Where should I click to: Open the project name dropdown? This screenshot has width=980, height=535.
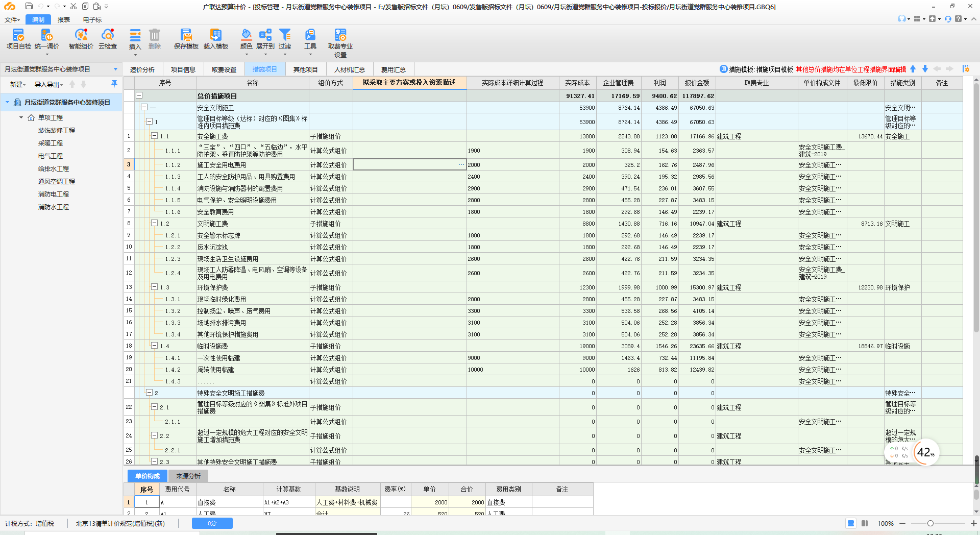coord(115,69)
